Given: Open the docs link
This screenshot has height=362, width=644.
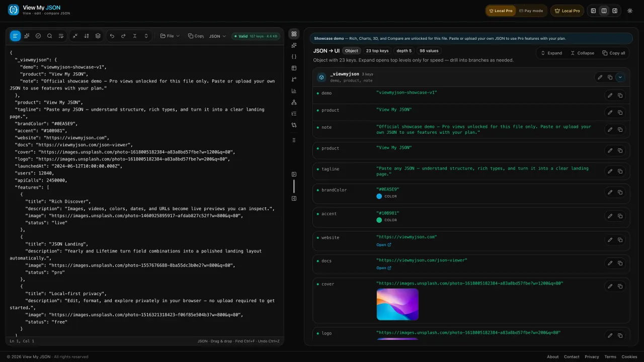Looking at the screenshot, I should pyautogui.click(x=384, y=268).
